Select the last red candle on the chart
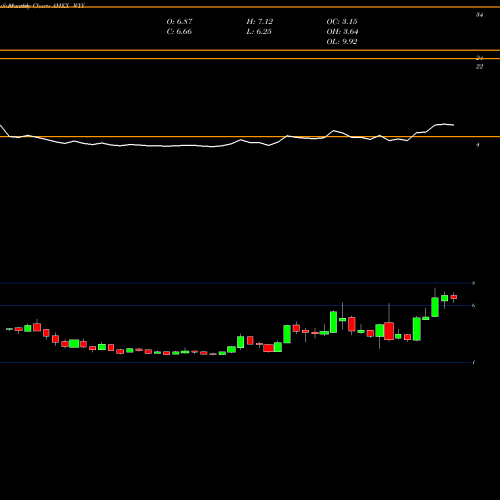The height and width of the screenshot is (500, 500). (x=454, y=297)
